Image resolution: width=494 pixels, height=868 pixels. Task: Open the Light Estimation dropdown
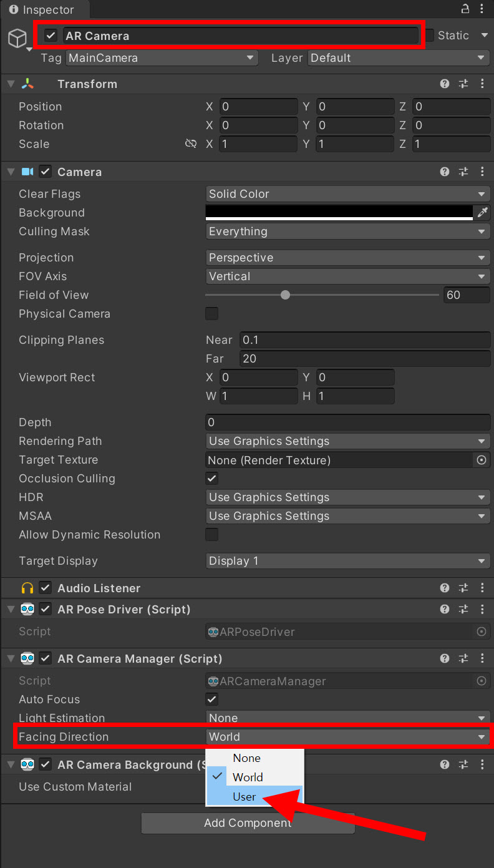348,718
